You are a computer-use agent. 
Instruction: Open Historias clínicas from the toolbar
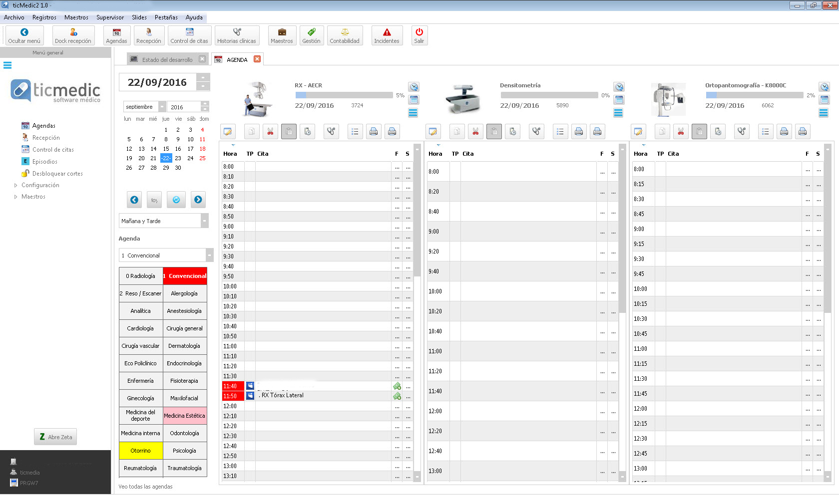237,35
